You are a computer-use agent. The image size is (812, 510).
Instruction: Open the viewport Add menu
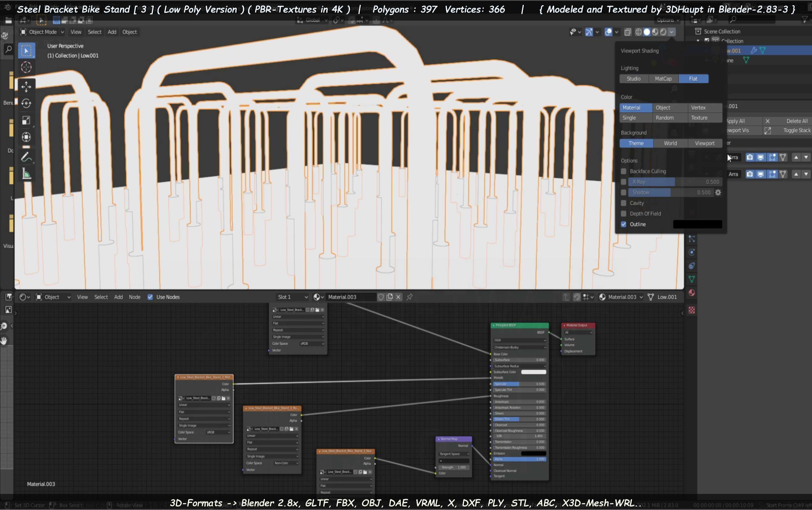click(x=112, y=32)
